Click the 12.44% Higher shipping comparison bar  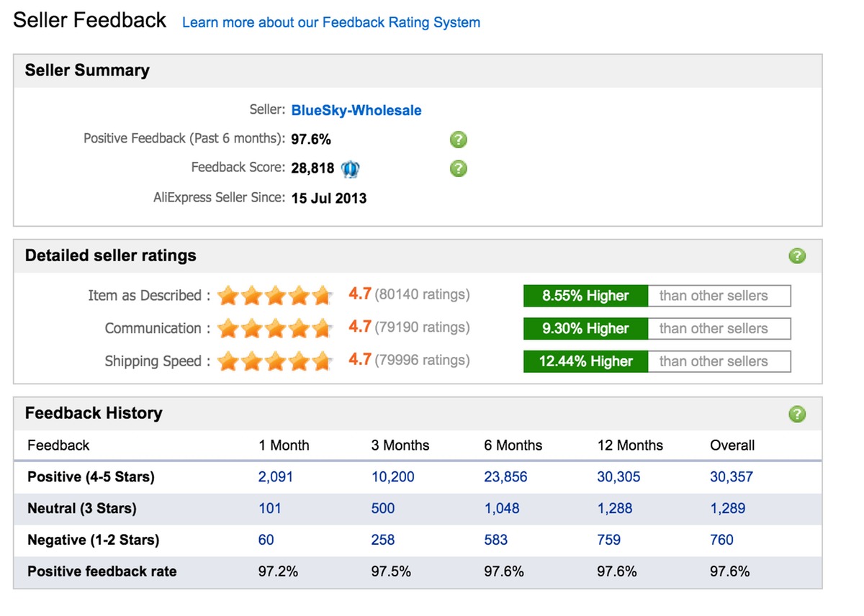[585, 361]
